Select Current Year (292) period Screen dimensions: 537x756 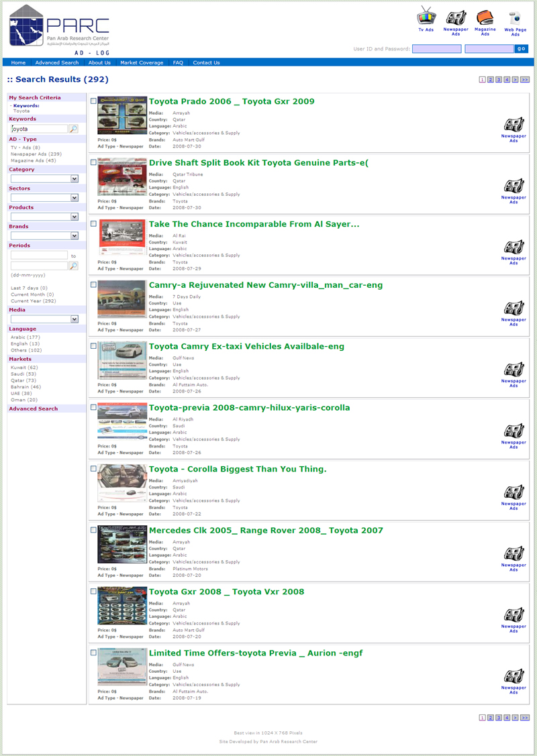click(34, 301)
